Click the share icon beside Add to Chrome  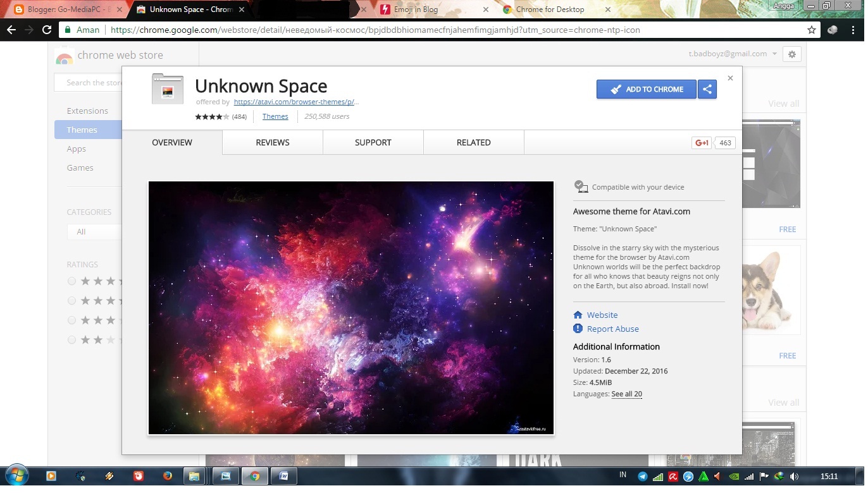tap(707, 89)
